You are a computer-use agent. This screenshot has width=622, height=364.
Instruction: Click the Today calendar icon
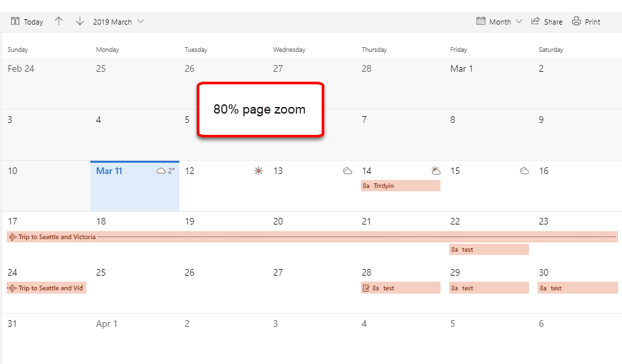click(x=15, y=22)
